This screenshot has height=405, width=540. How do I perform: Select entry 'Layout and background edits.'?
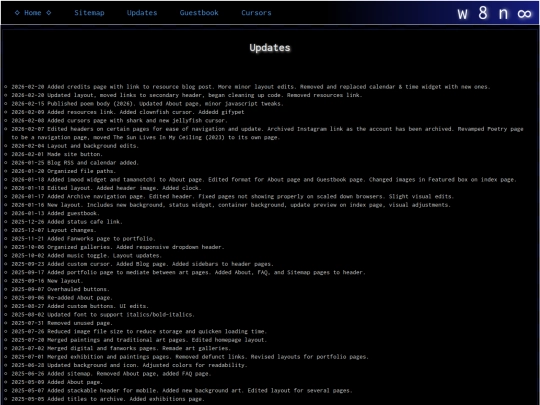tap(75, 146)
